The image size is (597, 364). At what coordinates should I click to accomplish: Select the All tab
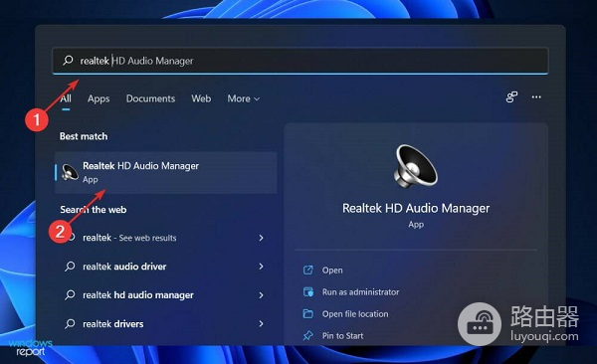[x=66, y=98]
